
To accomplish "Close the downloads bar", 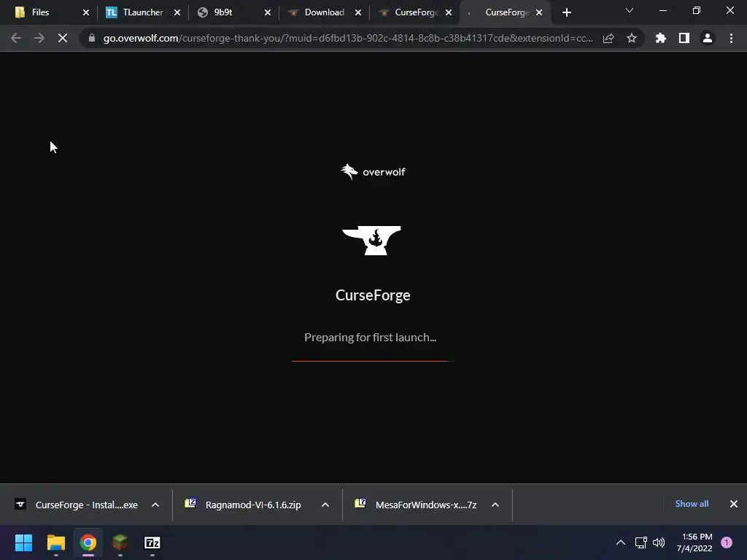I will coord(734,504).
